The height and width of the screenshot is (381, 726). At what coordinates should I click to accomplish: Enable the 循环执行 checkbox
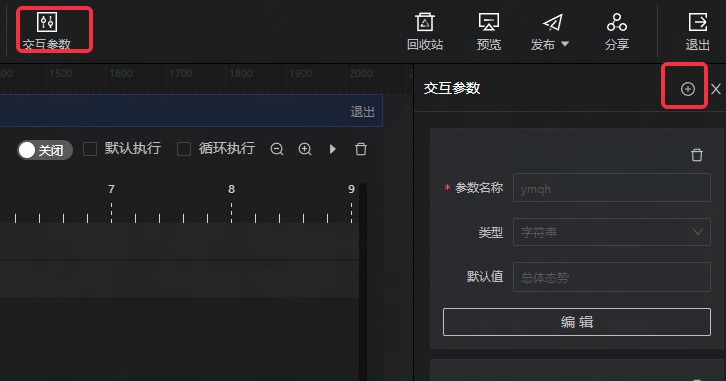click(184, 149)
